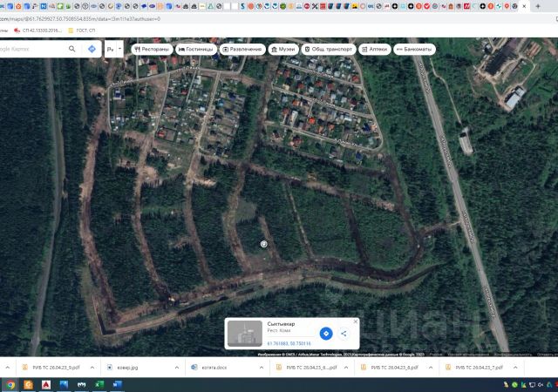The image size is (558, 392).
Task: Click the network icon in system tray
Action: [x=533, y=384]
